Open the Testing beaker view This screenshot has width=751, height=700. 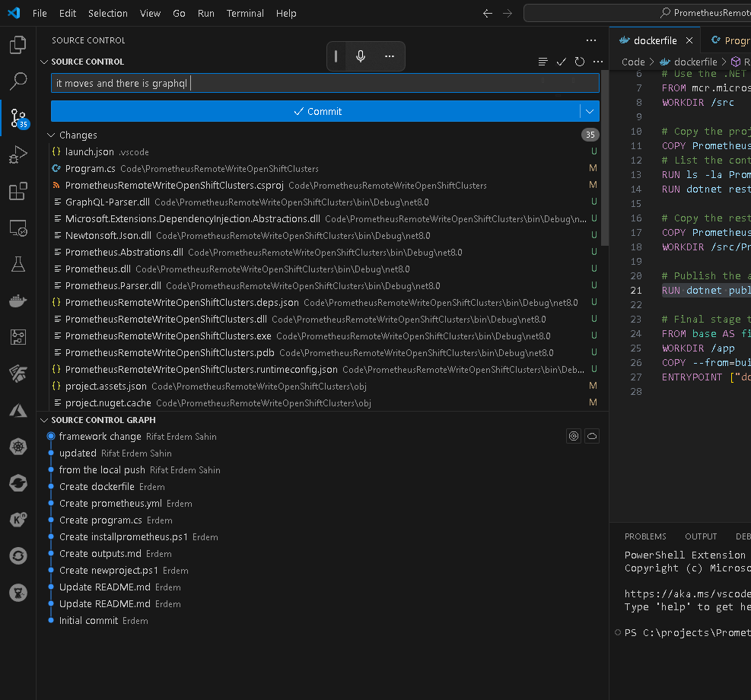pos(18,264)
